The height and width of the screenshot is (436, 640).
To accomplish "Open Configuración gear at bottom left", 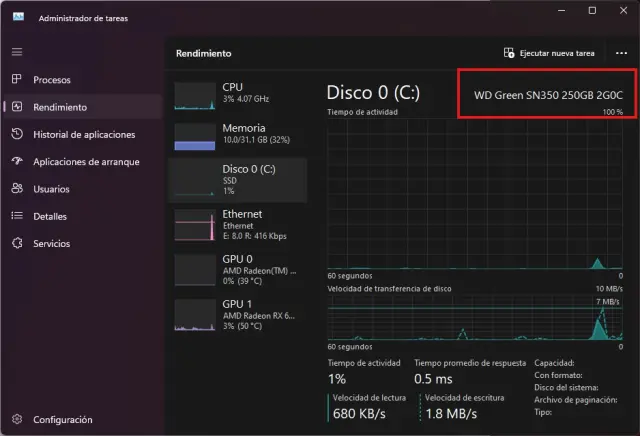I will point(16,419).
